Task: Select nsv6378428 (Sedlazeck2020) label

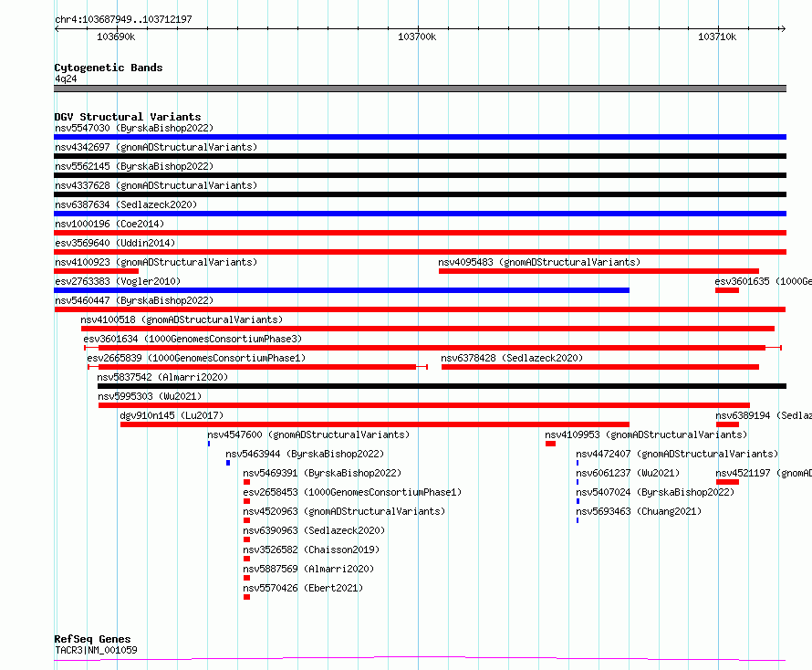Action: [x=512, y=358]
